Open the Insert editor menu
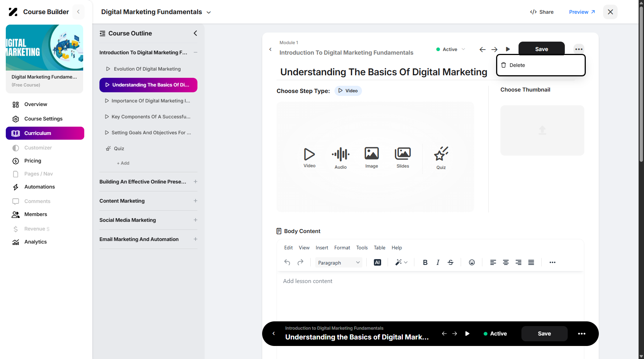 (x=322, y=248)
